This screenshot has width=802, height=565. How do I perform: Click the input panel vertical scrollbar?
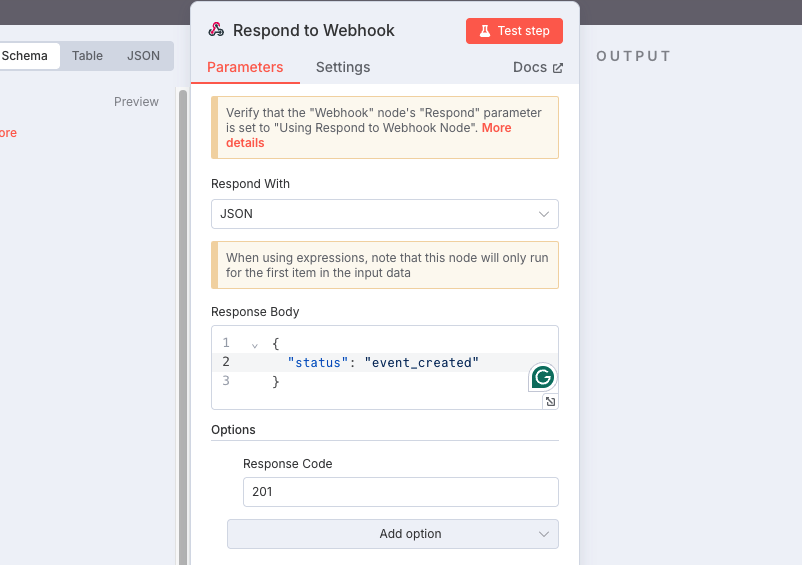(183, 327)
